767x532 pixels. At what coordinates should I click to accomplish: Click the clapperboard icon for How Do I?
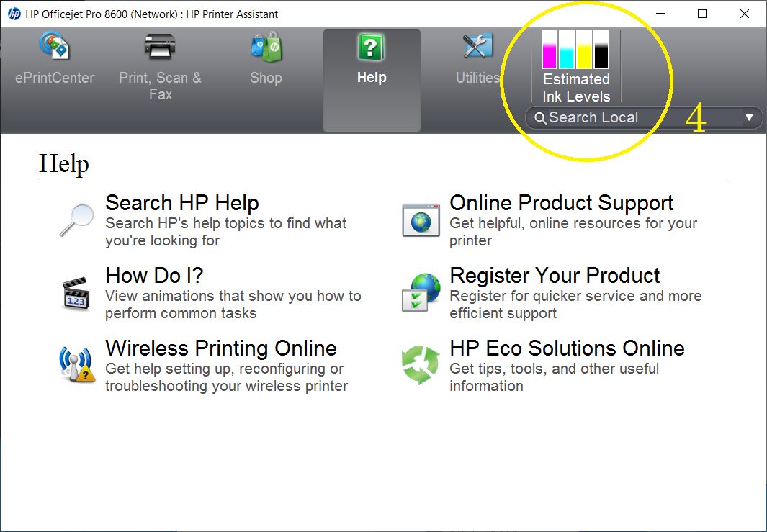point(76,294)
